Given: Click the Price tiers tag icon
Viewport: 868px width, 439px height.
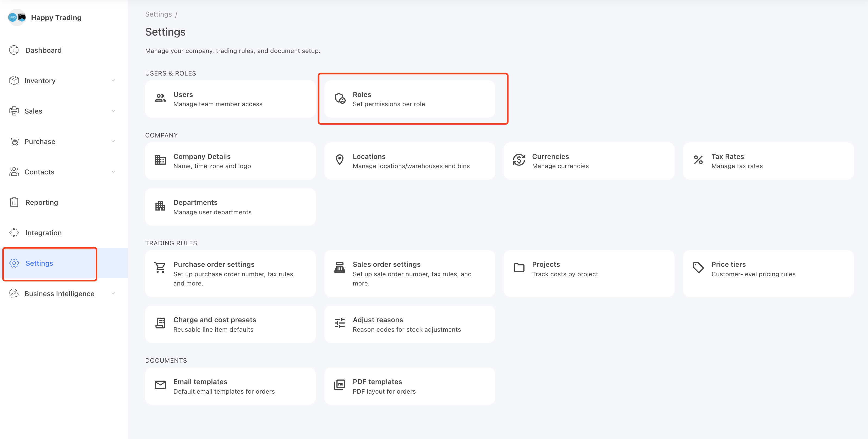Looking at the screenshot, I should tap(698, 268).
